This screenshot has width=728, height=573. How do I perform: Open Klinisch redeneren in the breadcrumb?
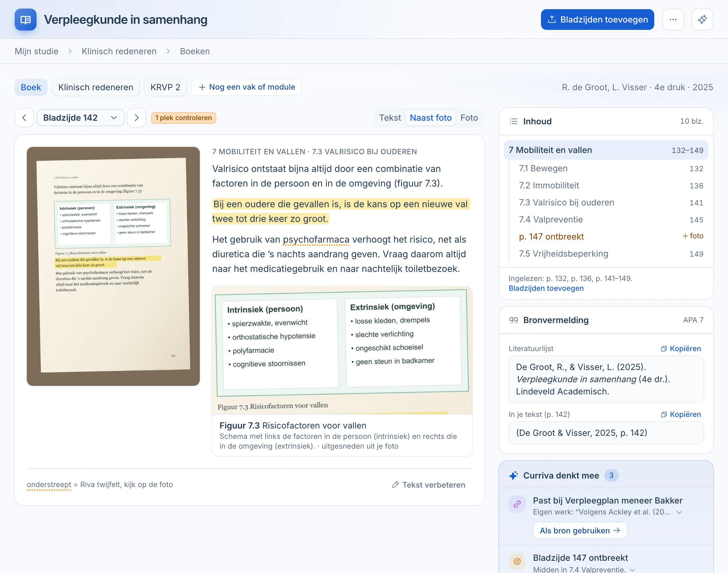click(119, 51)
